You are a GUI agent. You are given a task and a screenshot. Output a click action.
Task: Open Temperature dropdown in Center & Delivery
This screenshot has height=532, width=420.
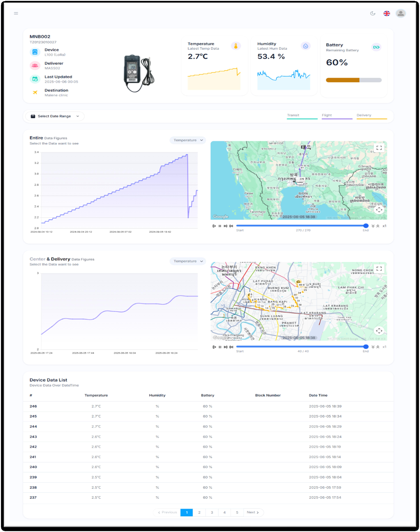pos(188,261)
